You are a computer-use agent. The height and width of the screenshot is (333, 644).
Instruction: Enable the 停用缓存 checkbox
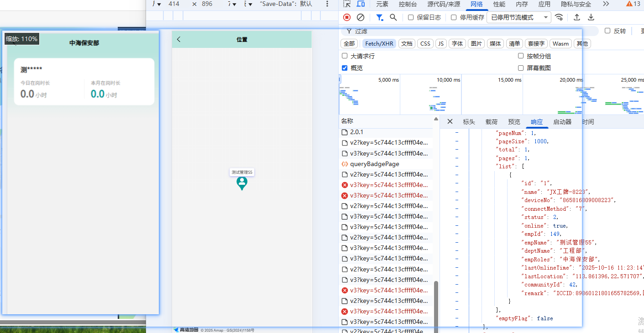coord(453,17)
